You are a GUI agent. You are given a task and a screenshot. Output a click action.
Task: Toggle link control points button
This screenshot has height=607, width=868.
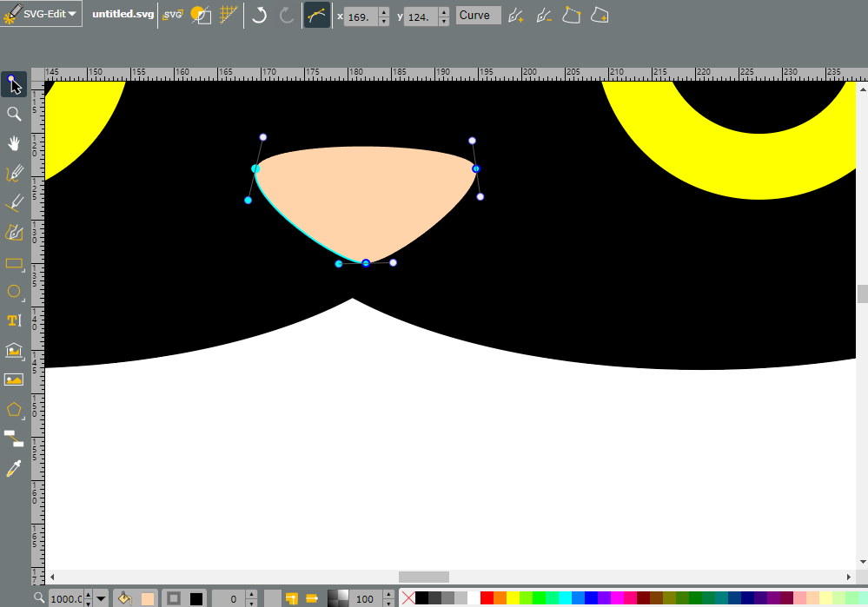coord(316,16)
